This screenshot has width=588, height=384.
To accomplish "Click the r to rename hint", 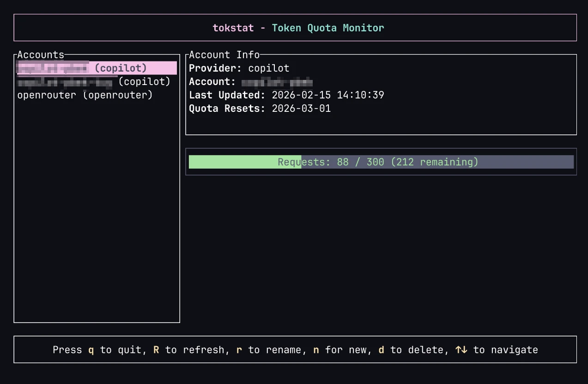I will pyautogui.click(x=268, y=350).
